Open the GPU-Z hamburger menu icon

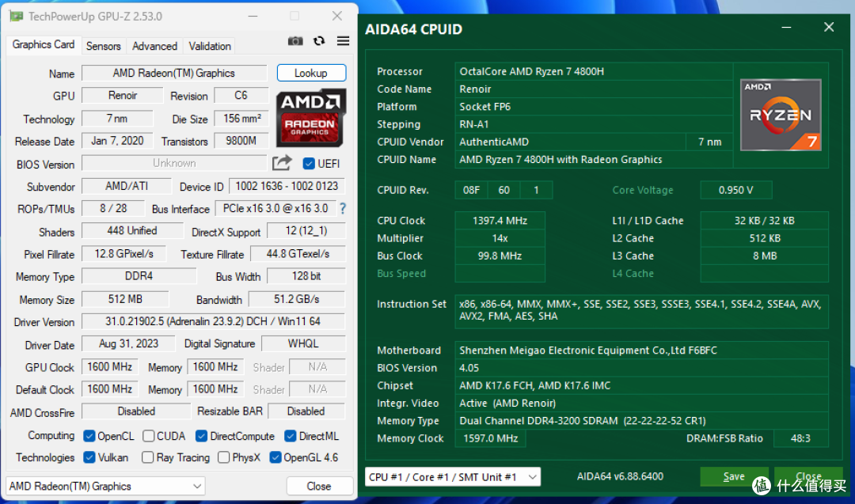[x=343, y=41]
